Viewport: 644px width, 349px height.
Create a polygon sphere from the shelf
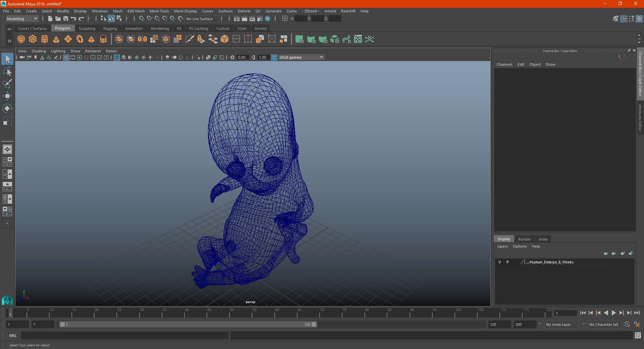[21, 39]
